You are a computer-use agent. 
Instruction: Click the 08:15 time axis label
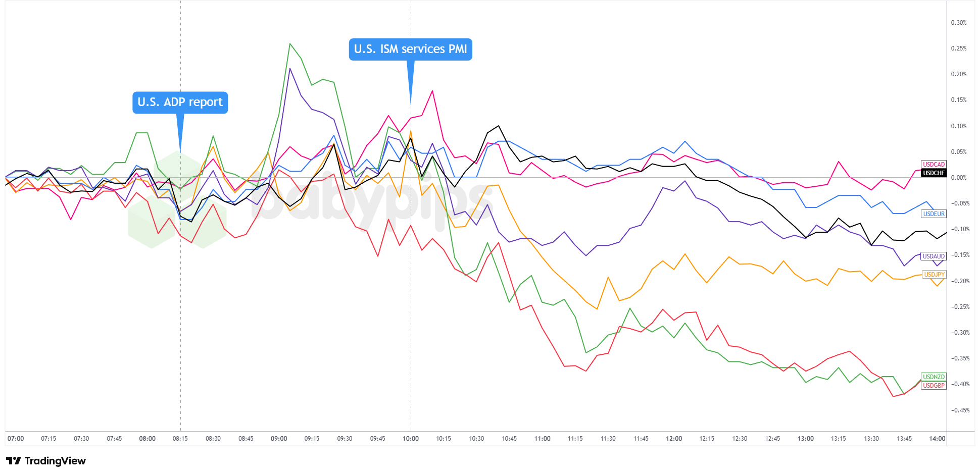click(180, 439)
